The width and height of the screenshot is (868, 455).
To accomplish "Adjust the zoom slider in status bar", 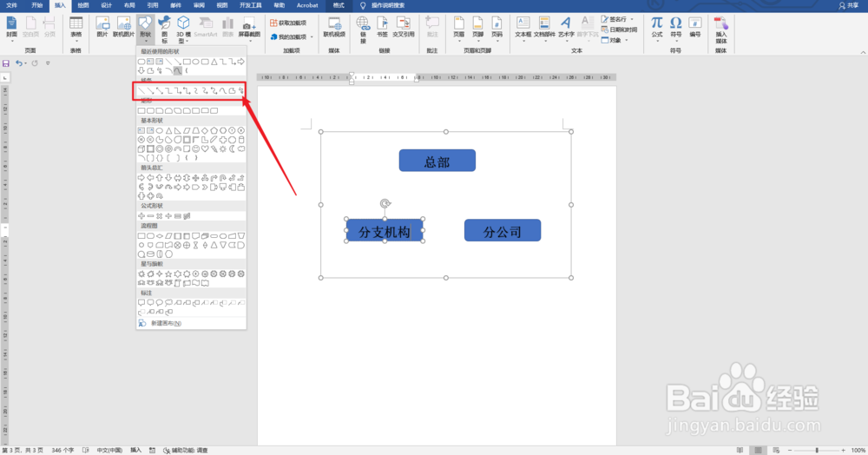I will click(x=817, y=451).
